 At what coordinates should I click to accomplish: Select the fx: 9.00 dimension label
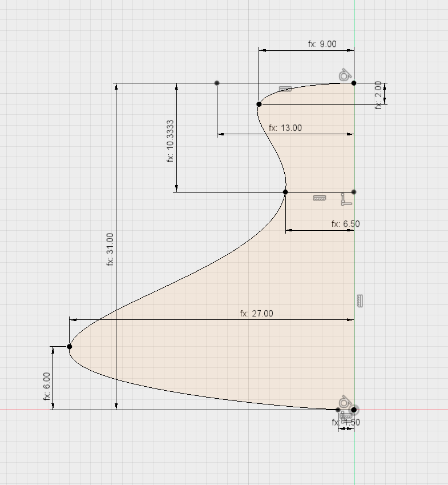322,44
